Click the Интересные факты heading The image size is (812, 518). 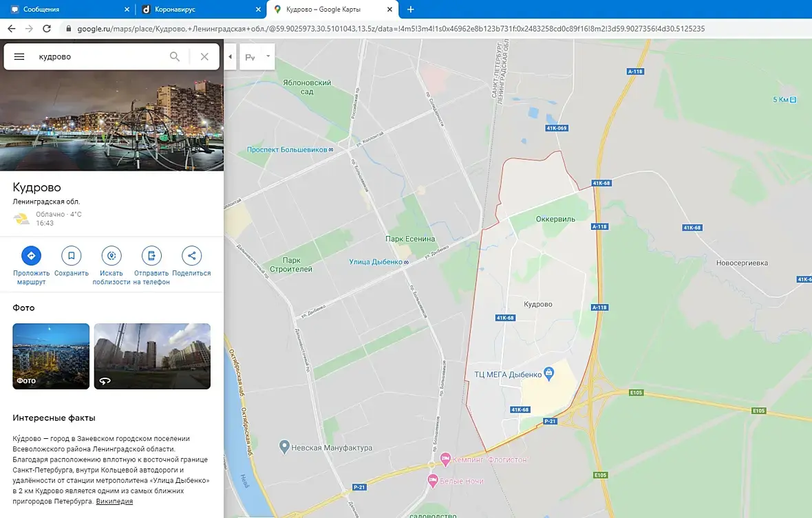pos(54,418)
